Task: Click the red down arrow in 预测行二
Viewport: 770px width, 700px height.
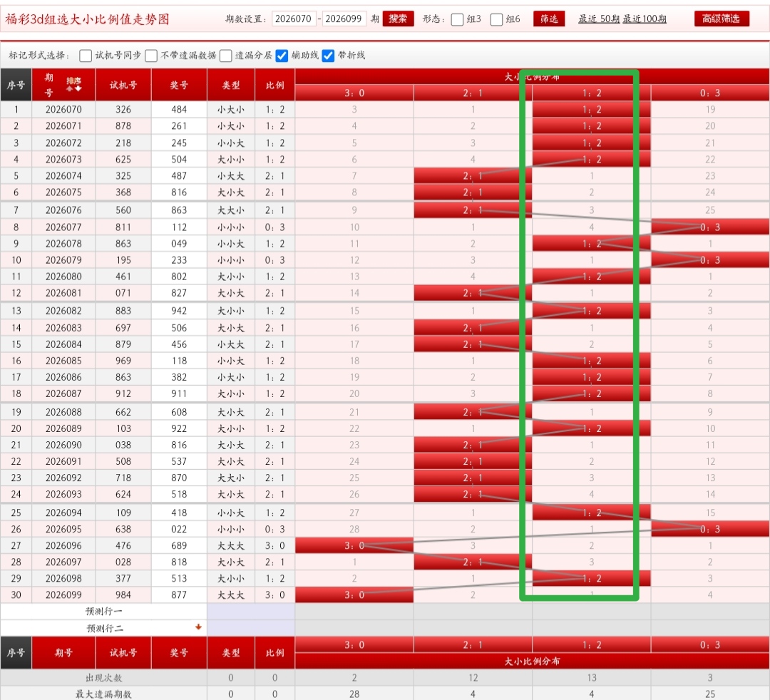Action: point(198,627)
